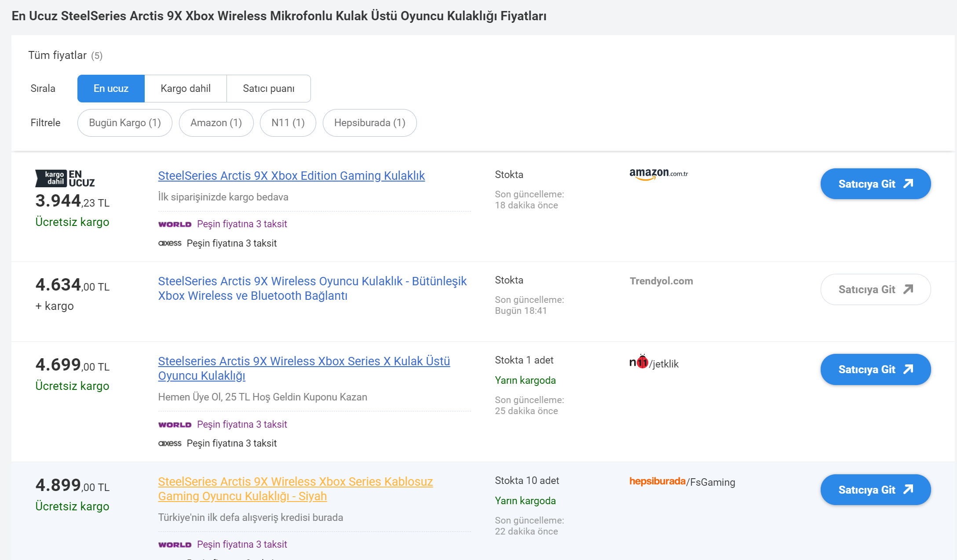This screenshot has width=957, height=560.
Task: Click Stokta 10 adet text
Action: 527,480
